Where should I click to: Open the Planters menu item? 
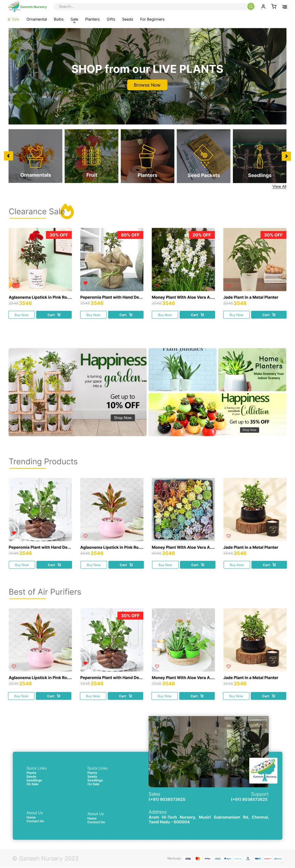(x=93, y=19)
